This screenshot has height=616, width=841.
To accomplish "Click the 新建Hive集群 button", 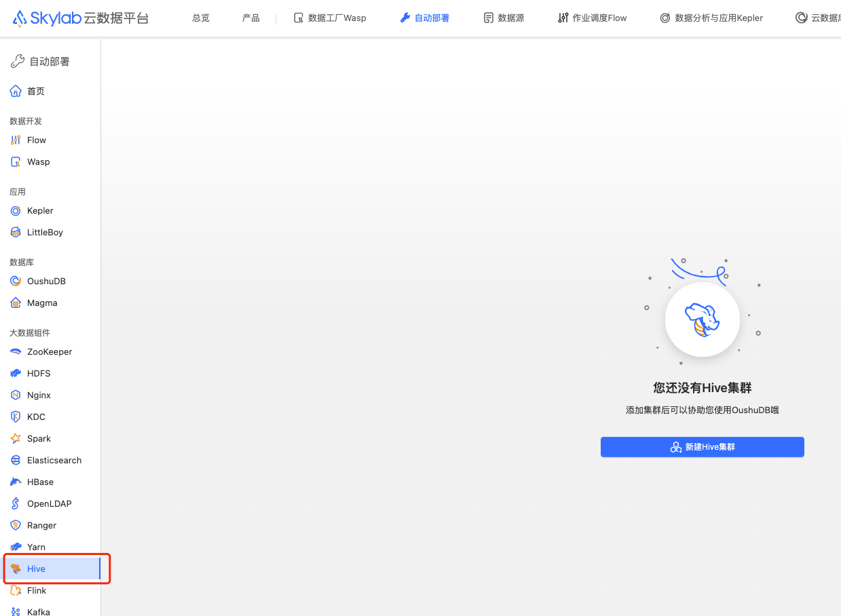I will click(703, 447).
